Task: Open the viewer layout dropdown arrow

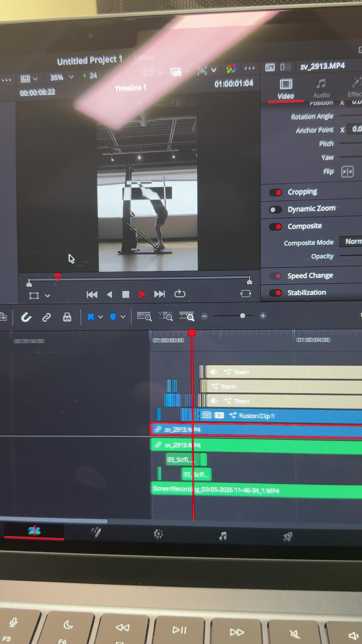Action: (x=35, y=79)
